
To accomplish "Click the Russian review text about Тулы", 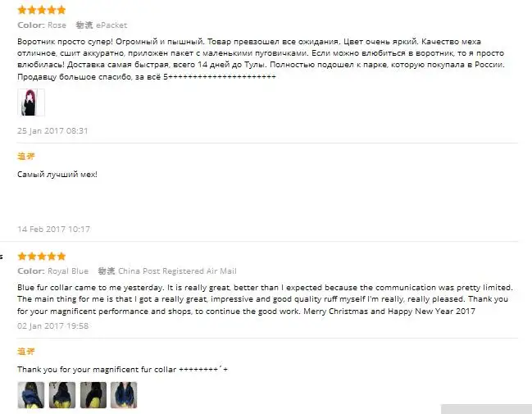I will pos(261,59).
